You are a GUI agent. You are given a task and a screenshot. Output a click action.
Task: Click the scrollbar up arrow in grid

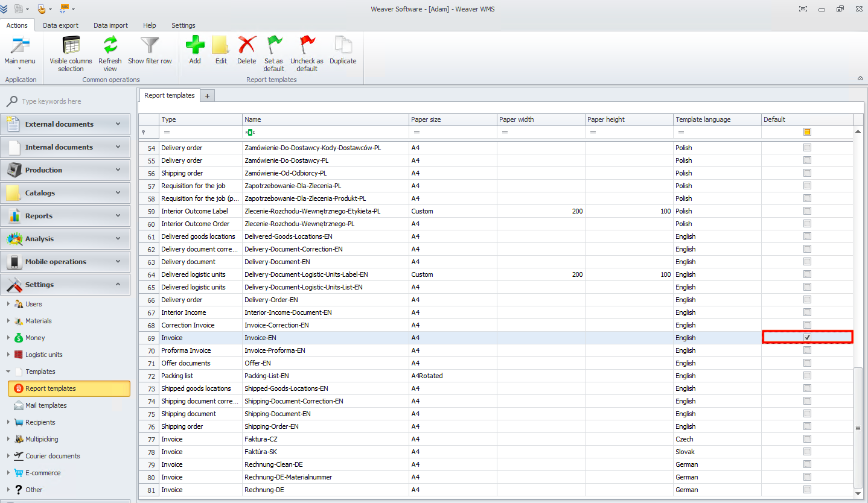click(858, 131)
